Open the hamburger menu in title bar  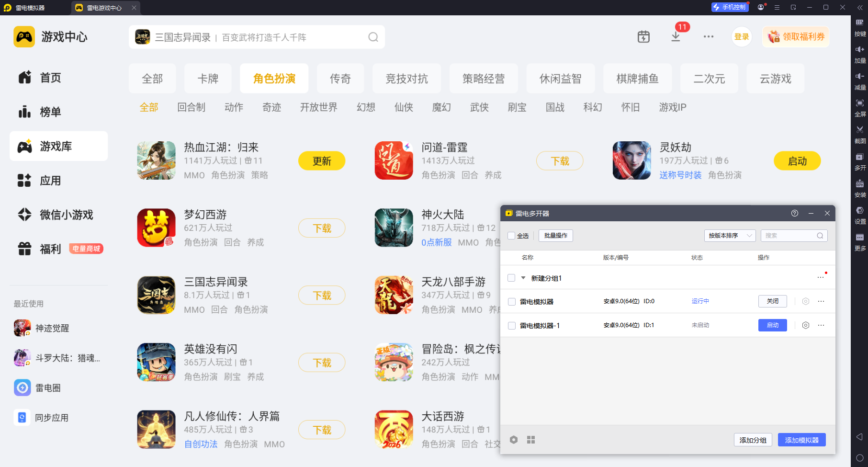tap(777, 7)
